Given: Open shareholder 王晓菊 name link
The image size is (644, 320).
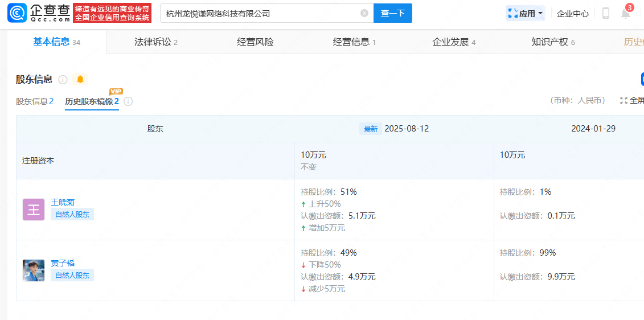Looking at the screenshot, I should tap(63, 202).
